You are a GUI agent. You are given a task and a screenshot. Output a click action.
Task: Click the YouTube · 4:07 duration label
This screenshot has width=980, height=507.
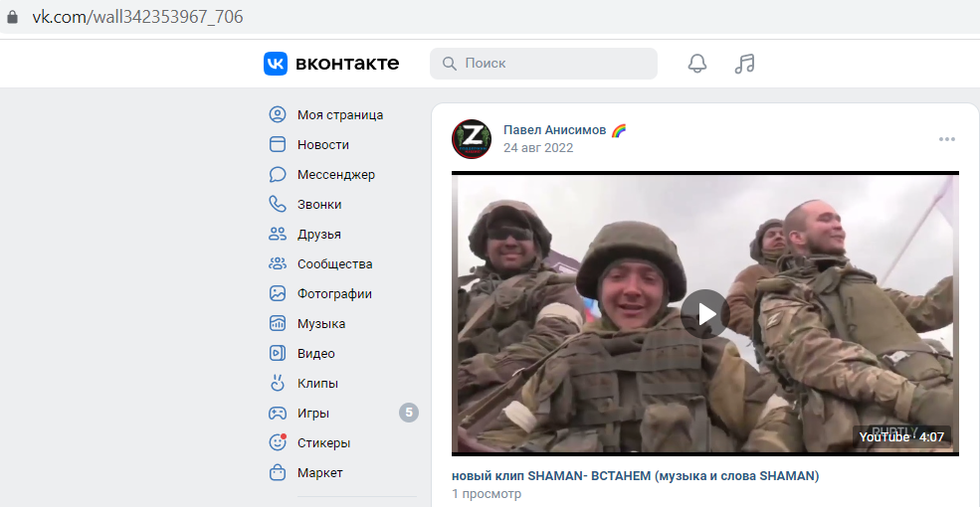(x=901, y=437)
